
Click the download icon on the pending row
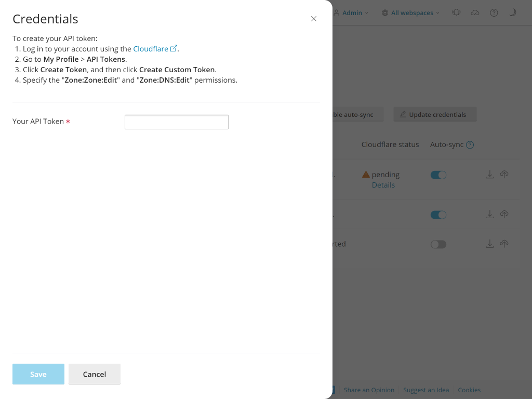[x=489, y=175]
